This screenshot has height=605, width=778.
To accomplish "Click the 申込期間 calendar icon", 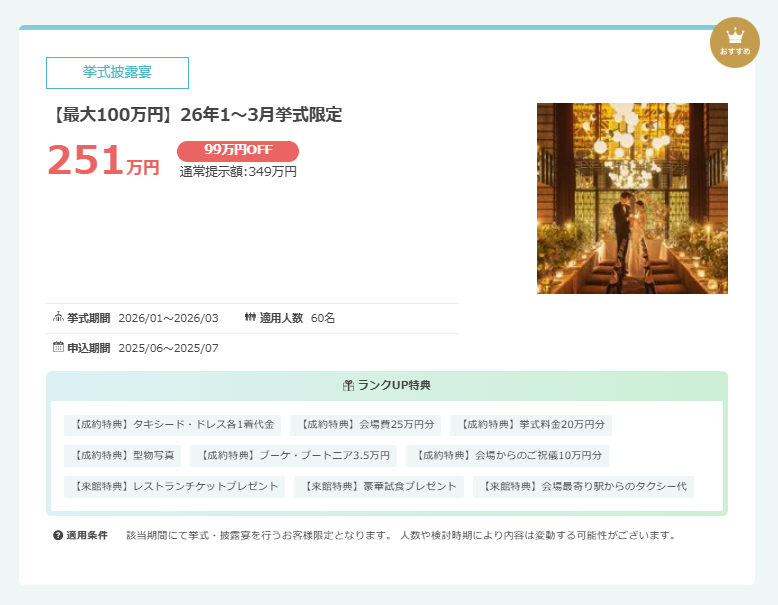I will click(x=58, y=346).
